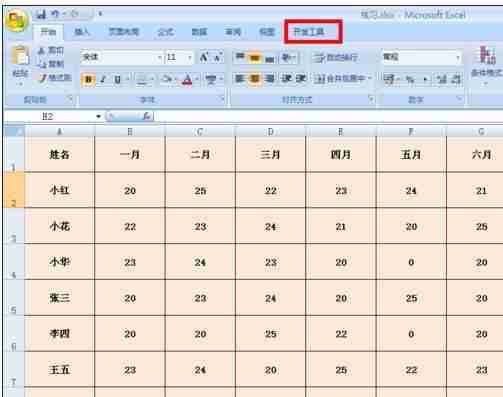
Task: Open the Alignment (对齐方式) dialog launcher
Action: (371, 99)
